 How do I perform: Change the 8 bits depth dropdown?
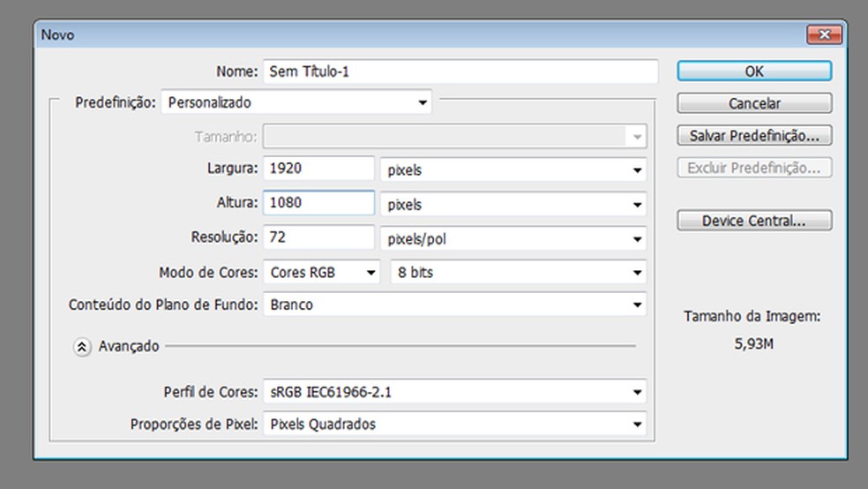click(x=518, y=273)
